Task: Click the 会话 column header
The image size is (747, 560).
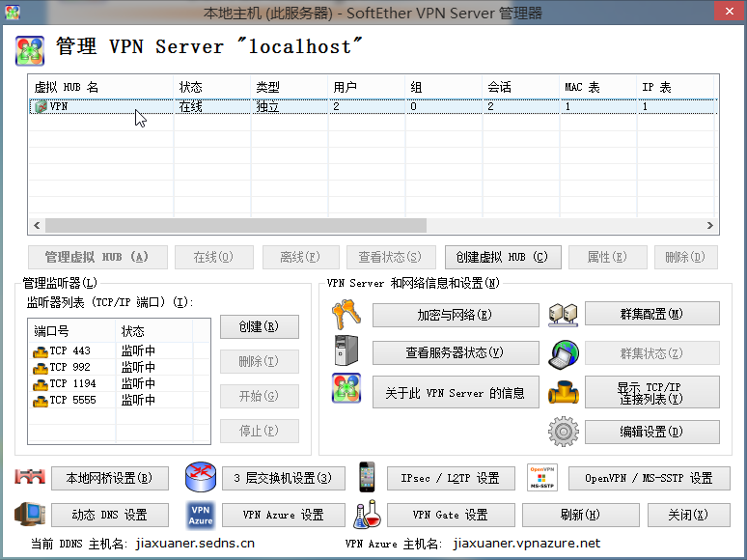Action: 521,87
